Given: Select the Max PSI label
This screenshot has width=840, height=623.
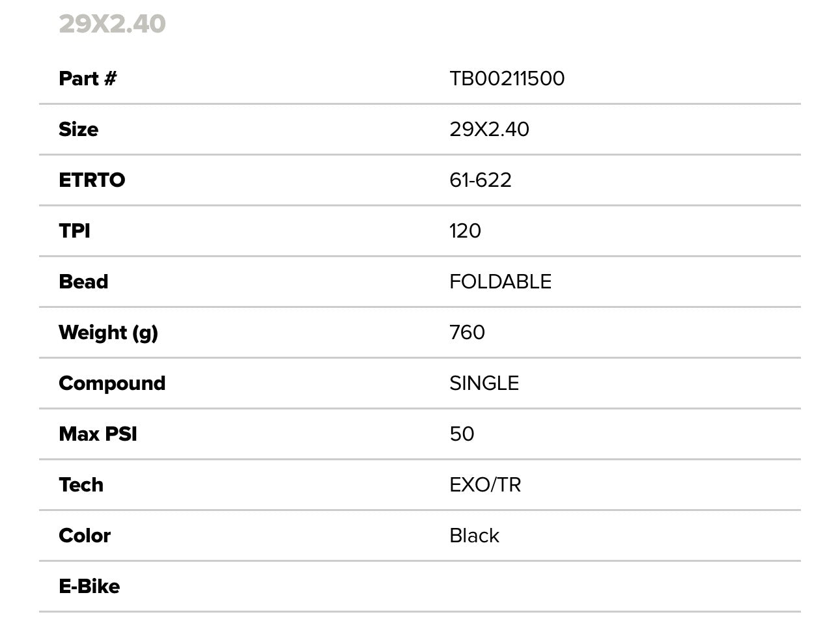Looking at the screenshot, I should pyautogui.click(x=98, y=434).
